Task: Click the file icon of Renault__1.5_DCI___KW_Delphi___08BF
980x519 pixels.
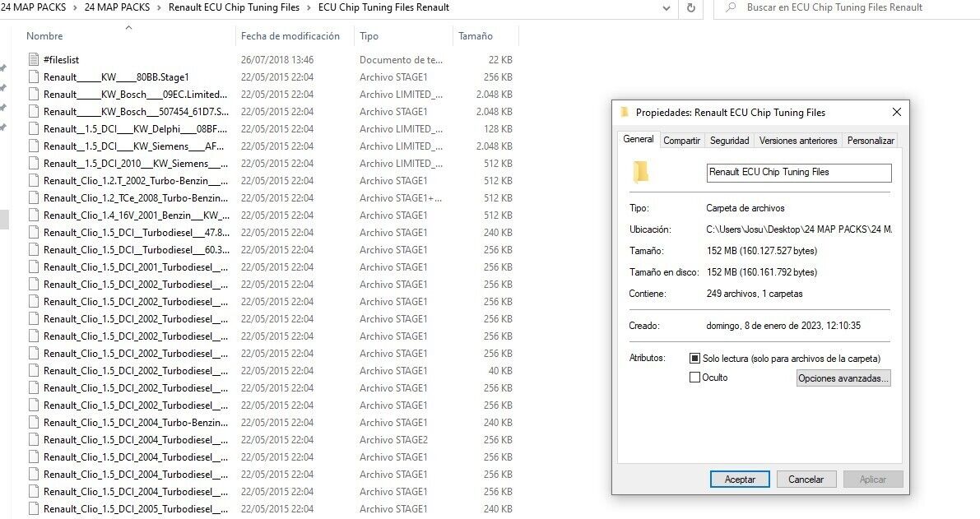Action: (33, 128)
